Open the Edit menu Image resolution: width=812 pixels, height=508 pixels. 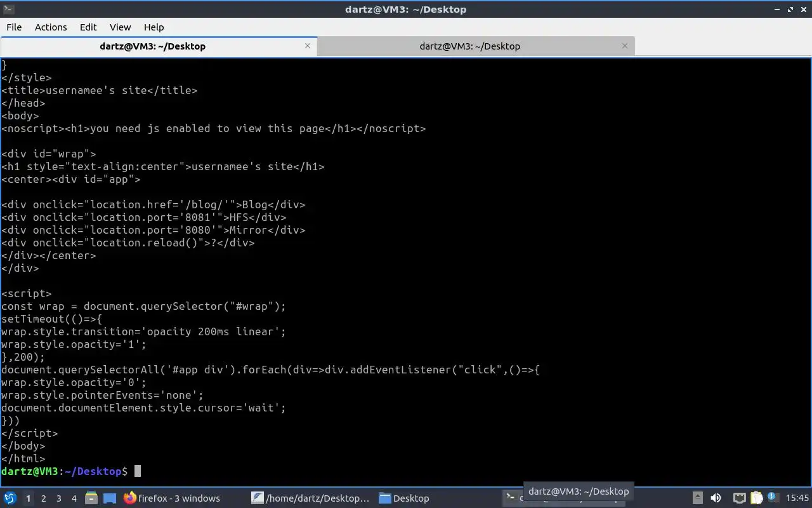pos(88,27)
